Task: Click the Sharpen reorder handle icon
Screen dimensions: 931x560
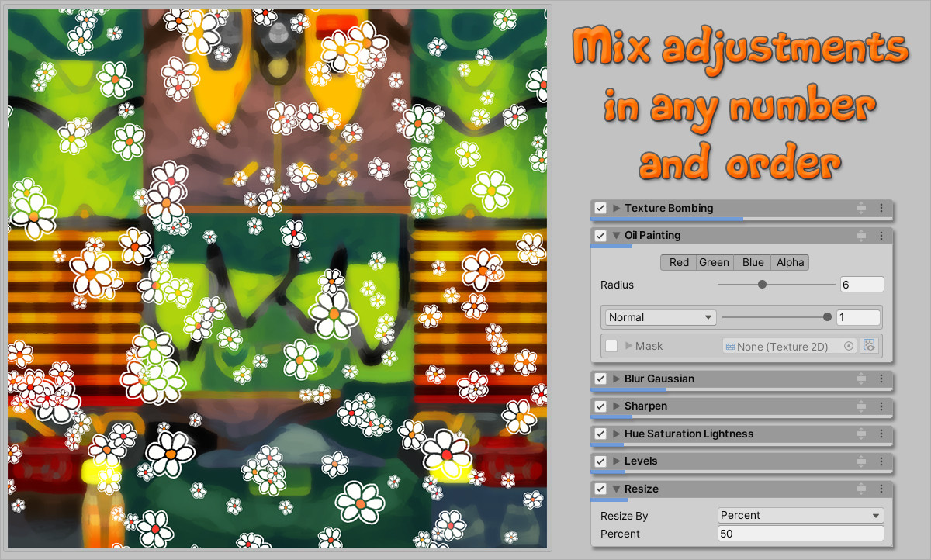Action: [861, 406]
